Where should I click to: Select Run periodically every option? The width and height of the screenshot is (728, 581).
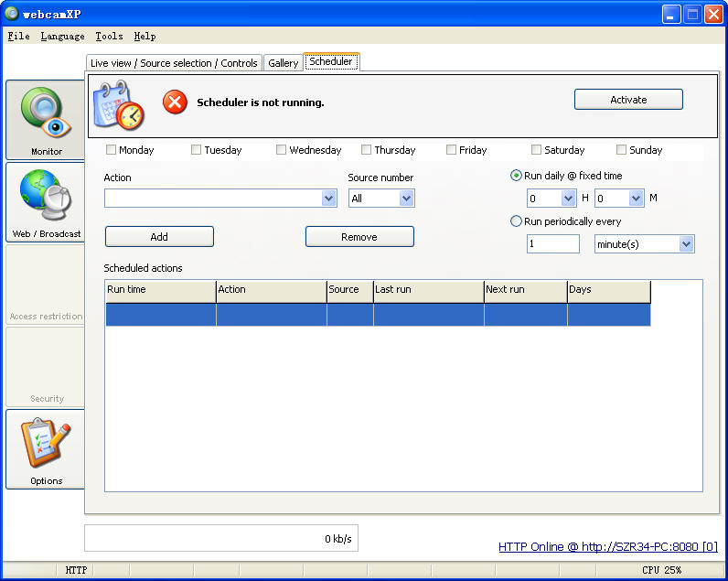[x=517, y=221]
